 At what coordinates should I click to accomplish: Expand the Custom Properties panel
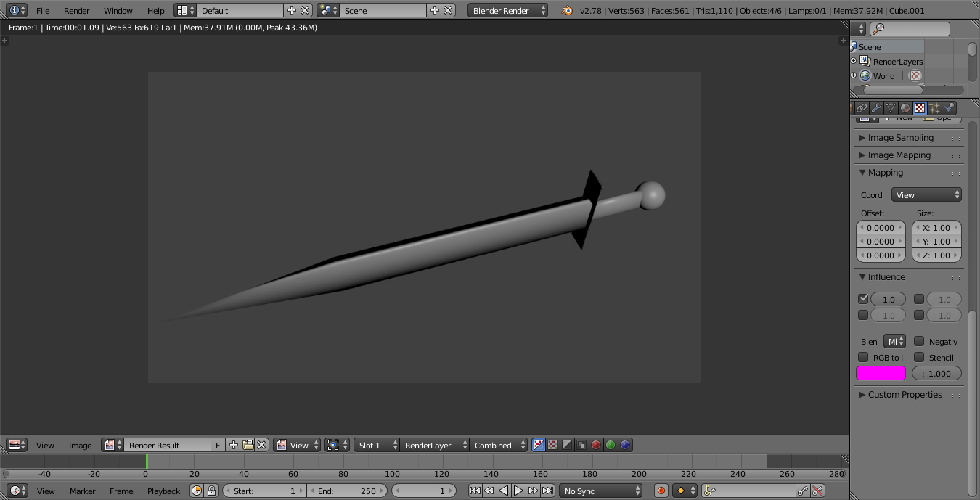pos(905,395)
